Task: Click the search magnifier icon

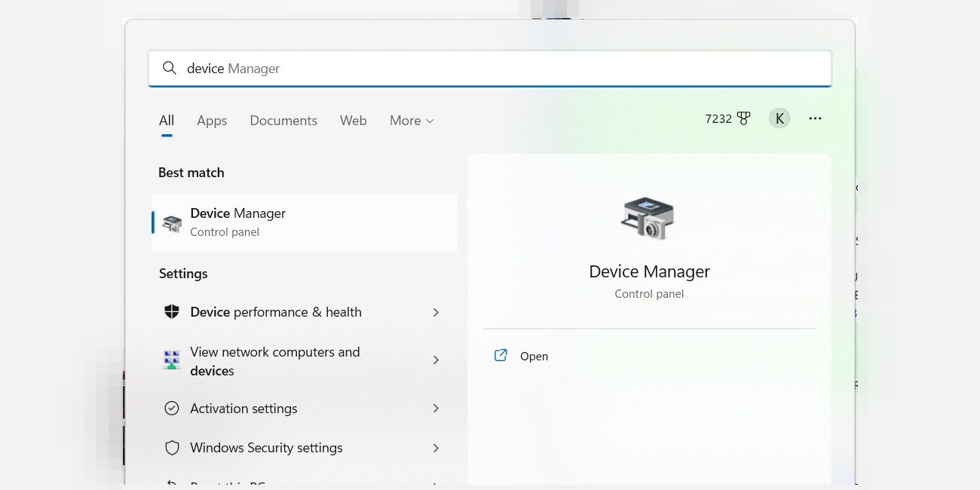Action: 169,68
